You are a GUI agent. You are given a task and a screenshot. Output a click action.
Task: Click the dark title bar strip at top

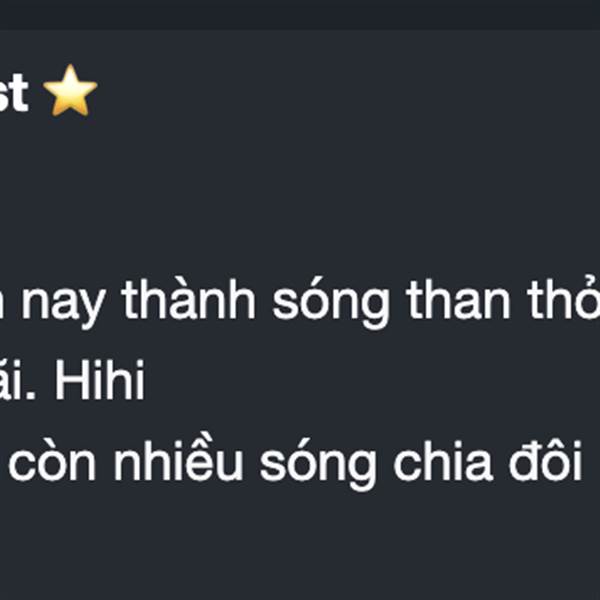[x=300, y=15]
